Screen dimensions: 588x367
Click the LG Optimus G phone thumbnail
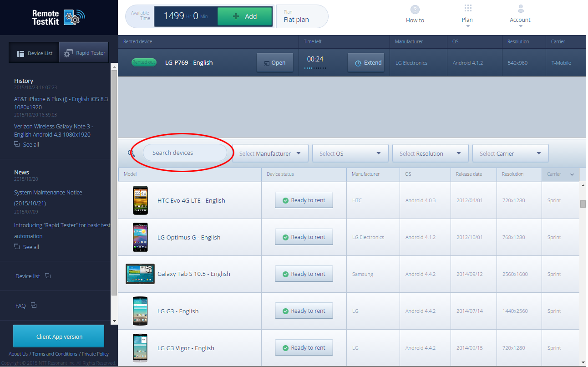(x=140, y=237)
